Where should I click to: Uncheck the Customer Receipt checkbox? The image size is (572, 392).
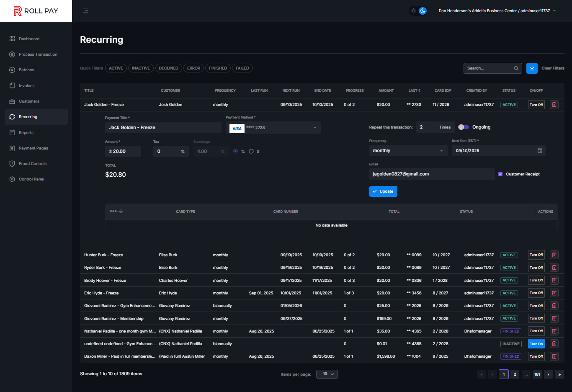tap(500, 174)
